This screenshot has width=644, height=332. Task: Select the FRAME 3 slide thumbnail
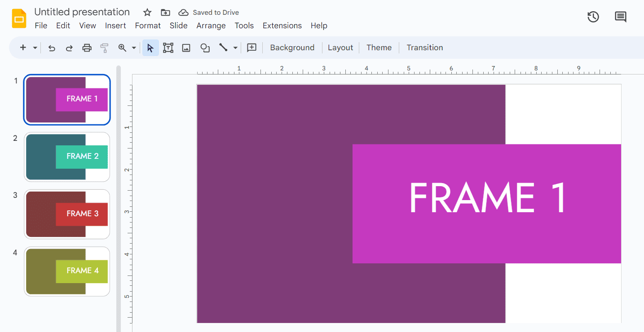[x=67, y=214]
